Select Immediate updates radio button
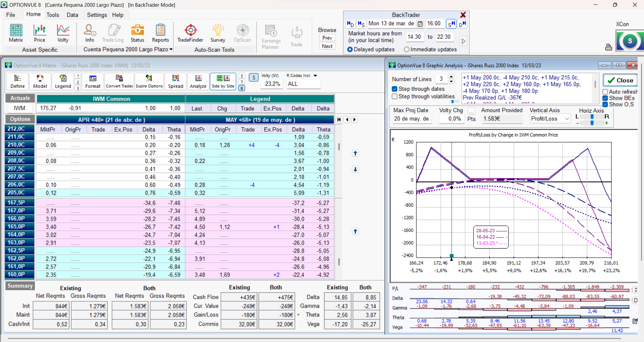 click(407, 49)
